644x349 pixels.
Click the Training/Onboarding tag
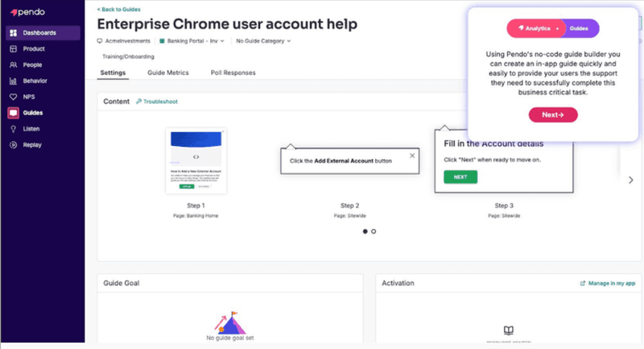coord(128,56)
